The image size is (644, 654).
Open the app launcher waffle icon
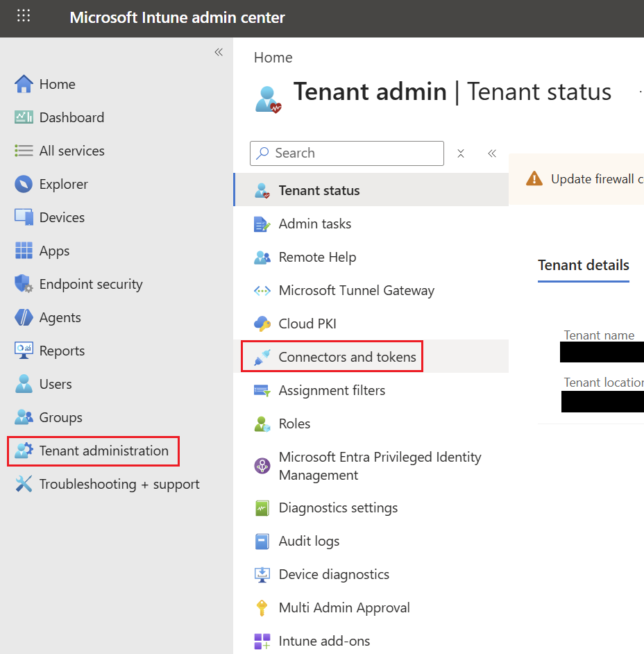24,16
